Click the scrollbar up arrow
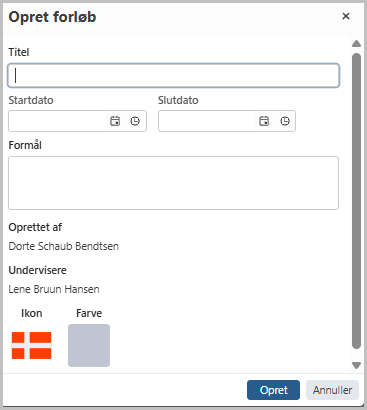Viewport: 367px width, 410px height. click(x=356, y=43)
